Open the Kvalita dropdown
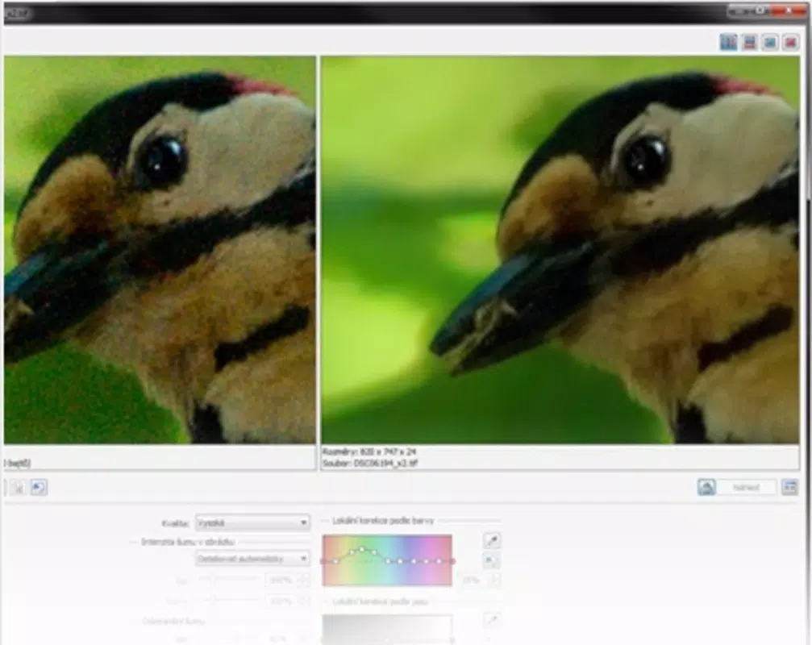Screen dimensions: 812x645 [252, 522]
